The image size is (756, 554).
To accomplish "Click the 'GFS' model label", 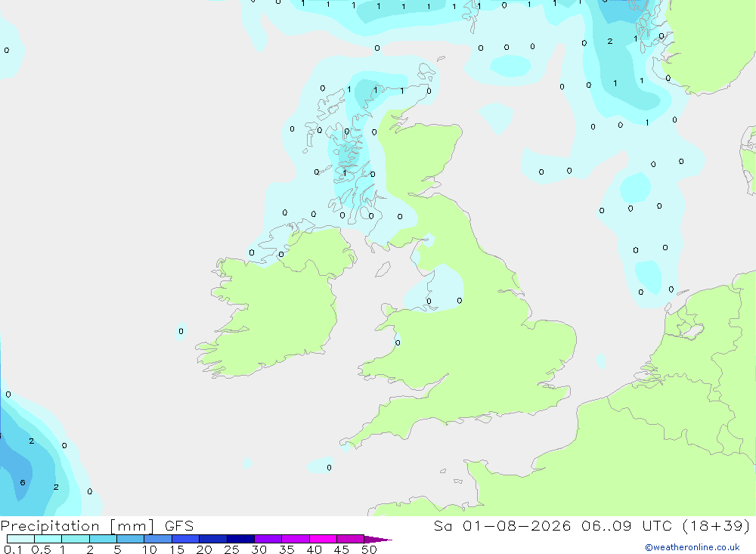I will point(179,526).
